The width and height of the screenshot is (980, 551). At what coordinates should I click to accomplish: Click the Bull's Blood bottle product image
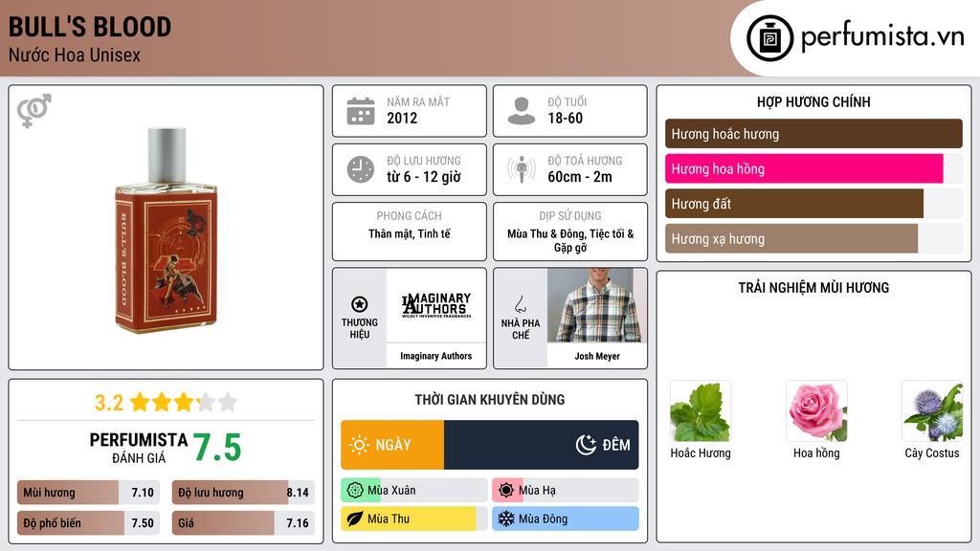pos(167,230)
